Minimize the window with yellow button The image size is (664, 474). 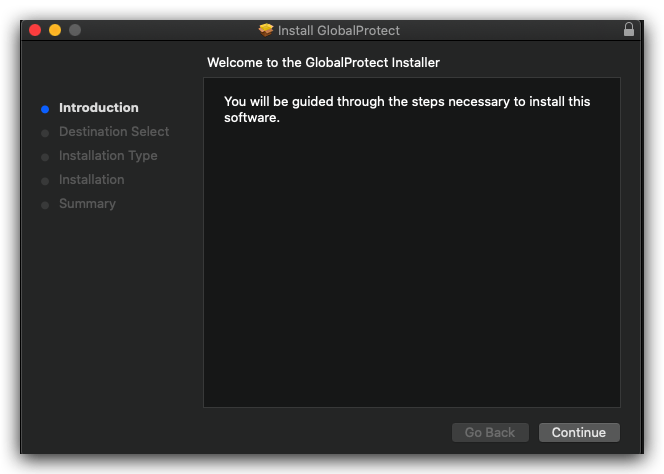pyautogui.click(x=55, y=30)
